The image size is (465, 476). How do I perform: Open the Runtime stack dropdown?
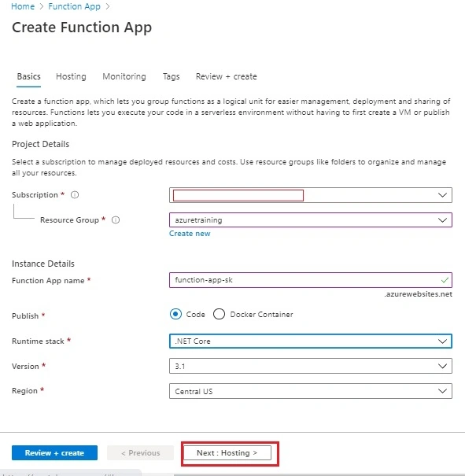pyautogui.click(x=311, y=341)
